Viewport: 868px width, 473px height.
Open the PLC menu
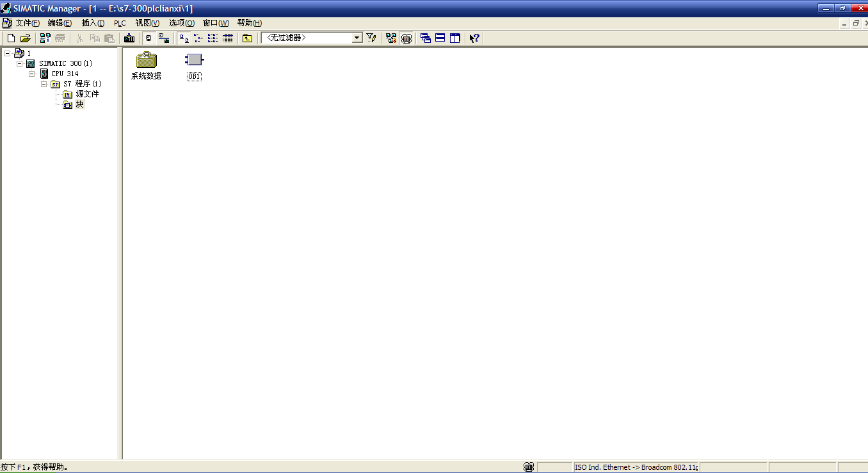120,23
